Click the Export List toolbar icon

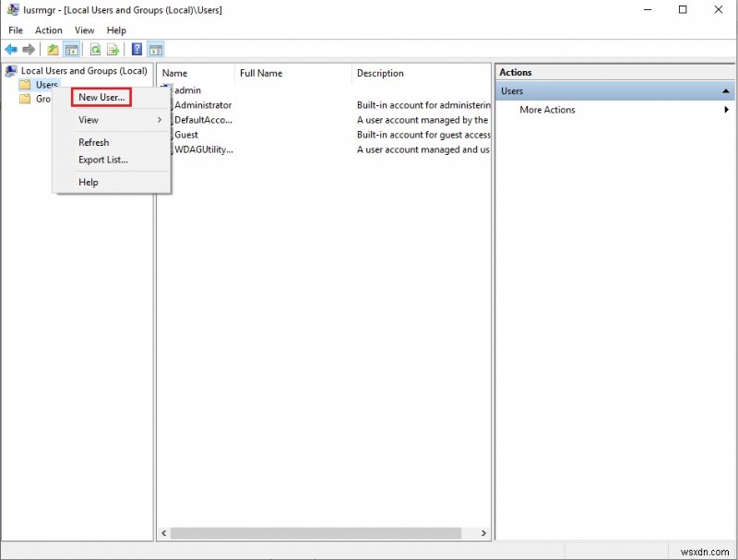[x=111, y=49]
